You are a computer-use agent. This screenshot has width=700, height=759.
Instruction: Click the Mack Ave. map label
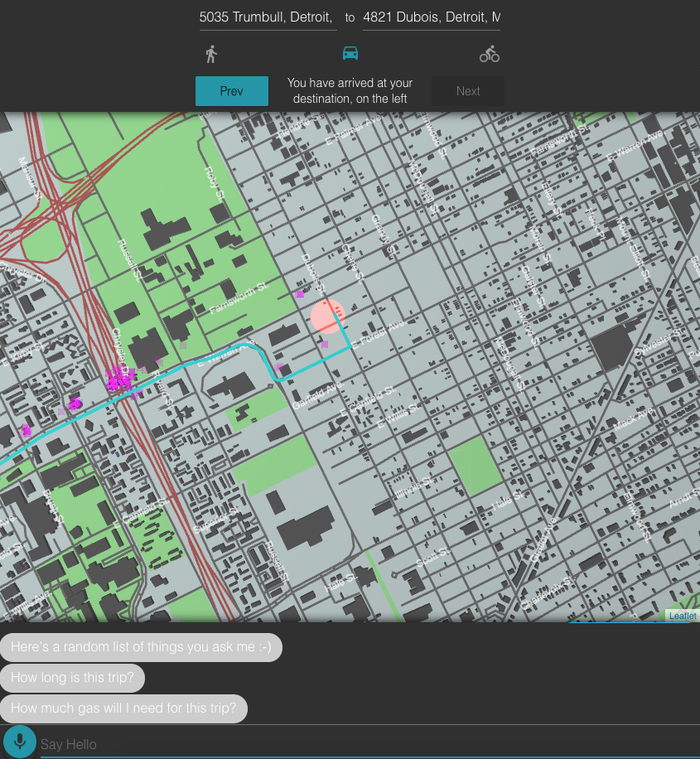tap(634, 419)
